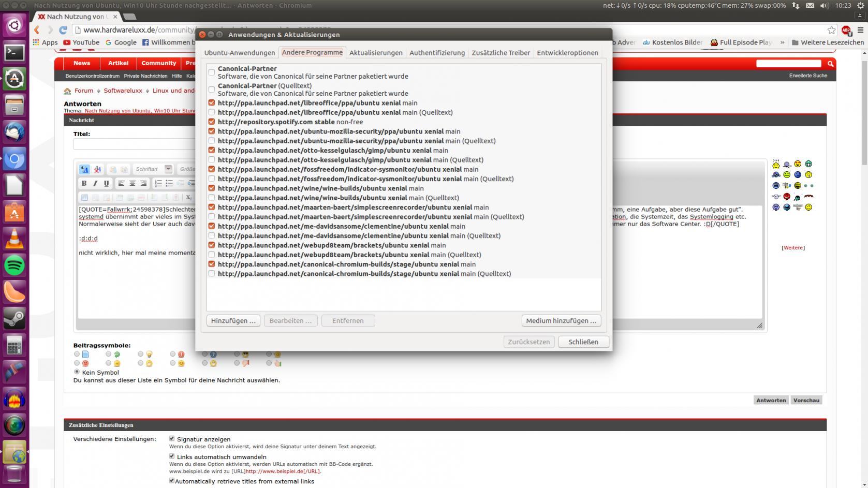Image resolution: width=868 pixels, height=488 pixels.
Task: Click the Vorschau preview button
Action: click(x=806, y=400)
